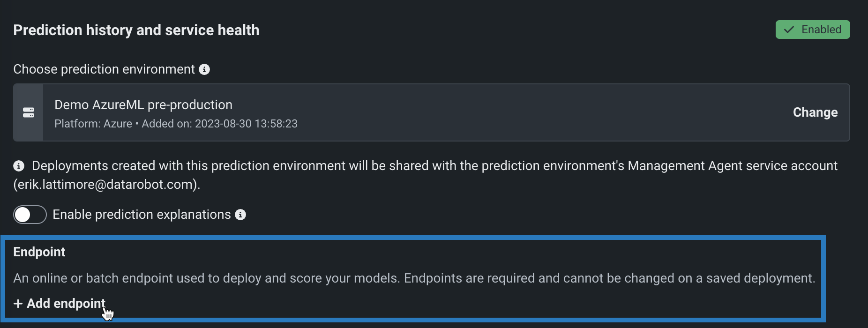Click info icon next to prediction explanations
This screenshot has width=868, height=328.
coord(240,215)
